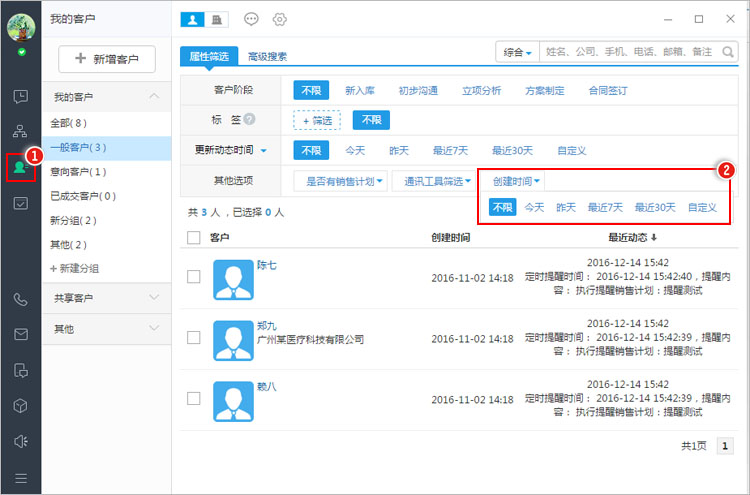Open 通讯工具筛选 dropdown
The width and height of the screenshot is (750, 495).
point(434,181)
